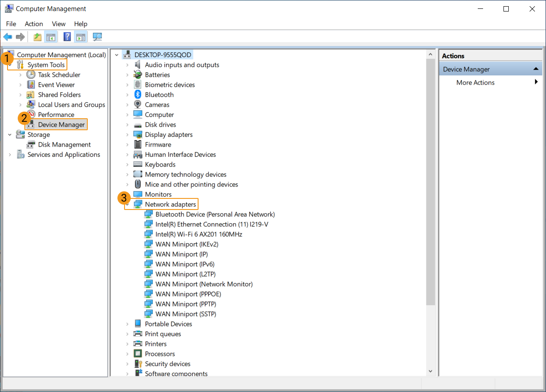Click Scan for hardware changes icon
The image size is (546, 392).
click(x=97, y=37)
